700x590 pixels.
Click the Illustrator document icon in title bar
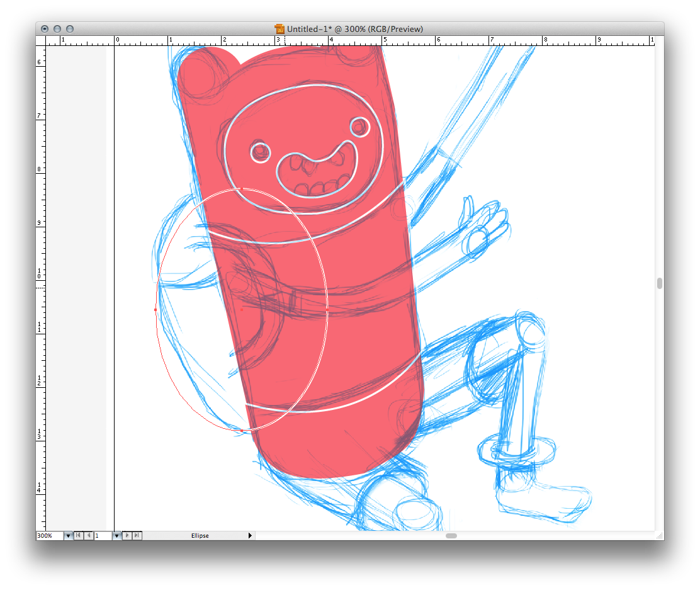click(279, 29)
